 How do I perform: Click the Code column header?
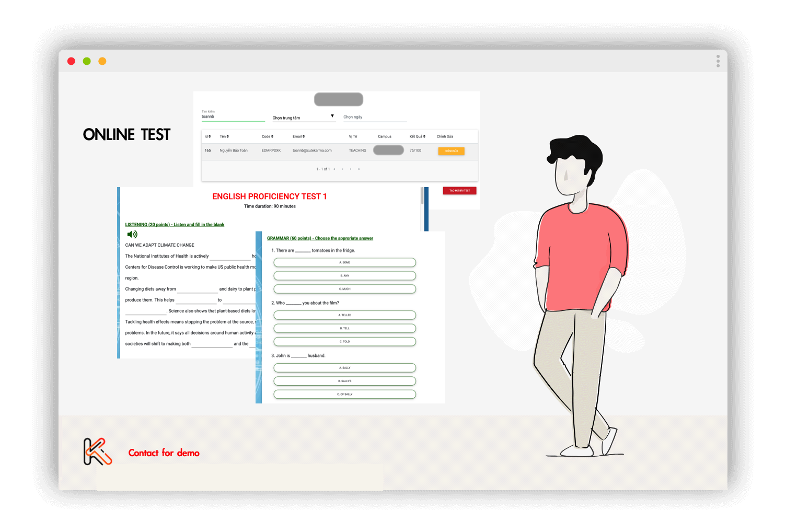pyautogui.click(x=268, y=136)
